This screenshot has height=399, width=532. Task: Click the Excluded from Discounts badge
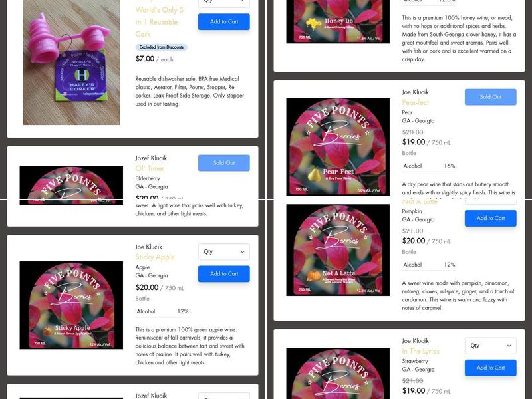pos(161,47)
